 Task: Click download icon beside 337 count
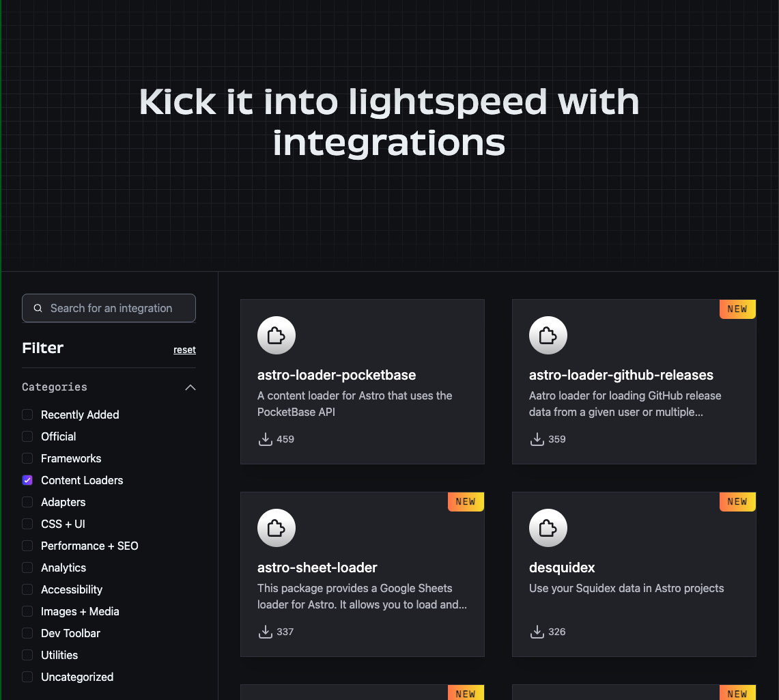tap(266, 632)
